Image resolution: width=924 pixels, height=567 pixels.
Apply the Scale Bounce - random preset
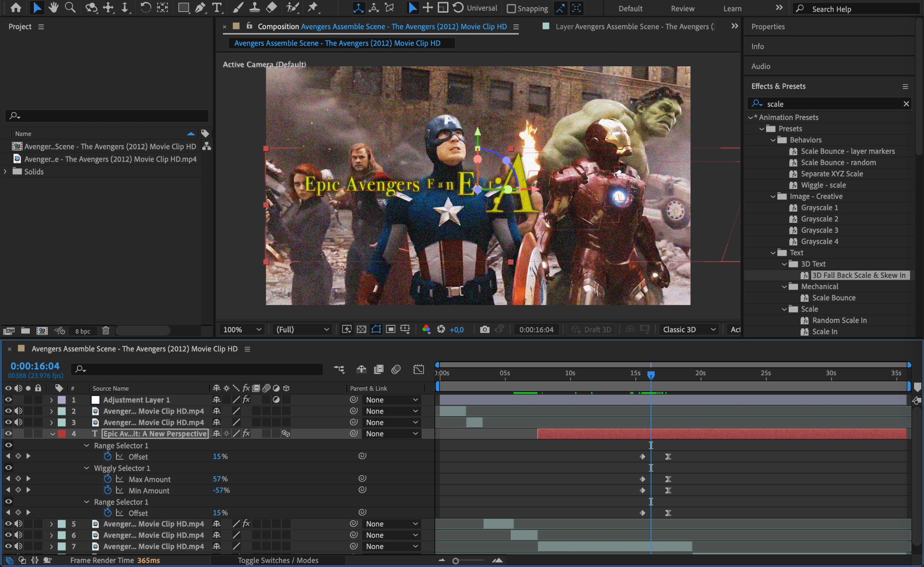[838, 162]
